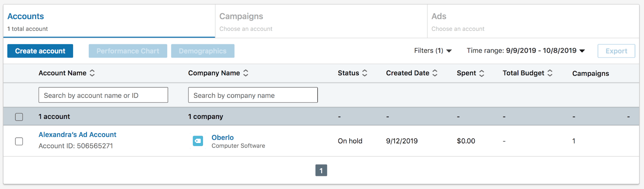644x189 pixels.
Task: Switch to the Campaigns tab
Action: (321, 21)
